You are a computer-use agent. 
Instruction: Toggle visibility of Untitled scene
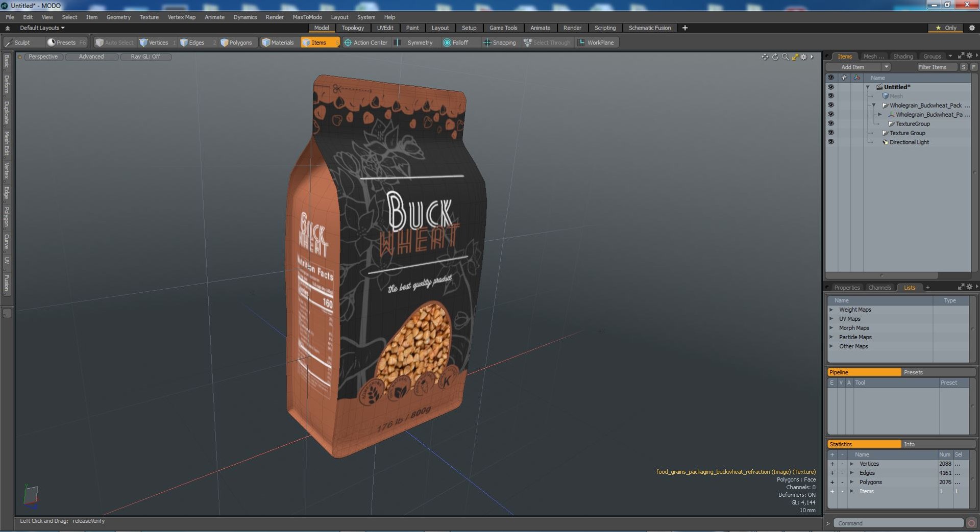(830, 87)
